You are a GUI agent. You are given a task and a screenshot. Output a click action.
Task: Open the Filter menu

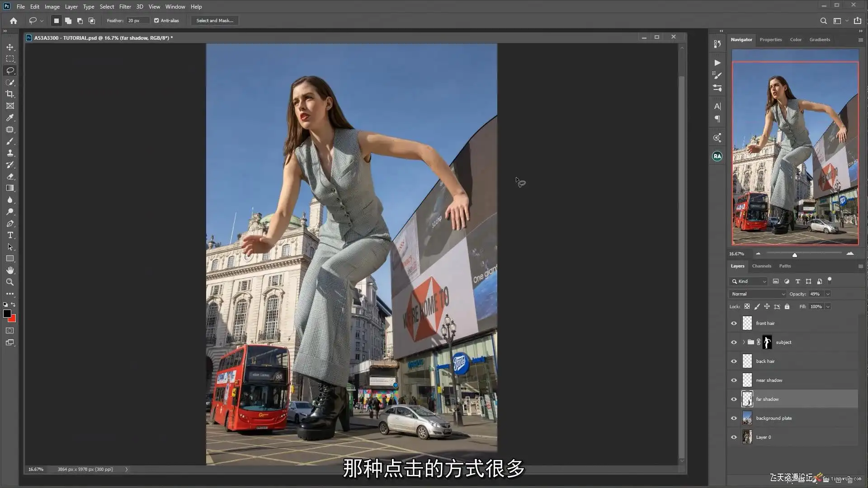125,7
